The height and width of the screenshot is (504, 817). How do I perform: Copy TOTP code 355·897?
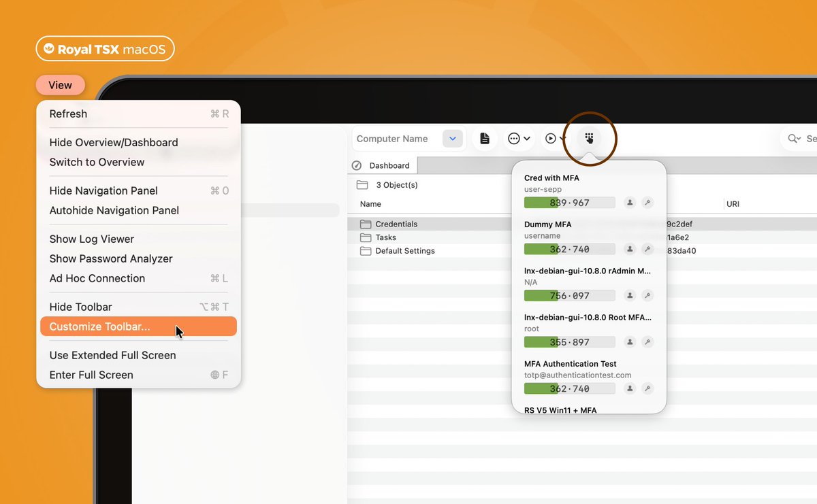tap(570, 342)
